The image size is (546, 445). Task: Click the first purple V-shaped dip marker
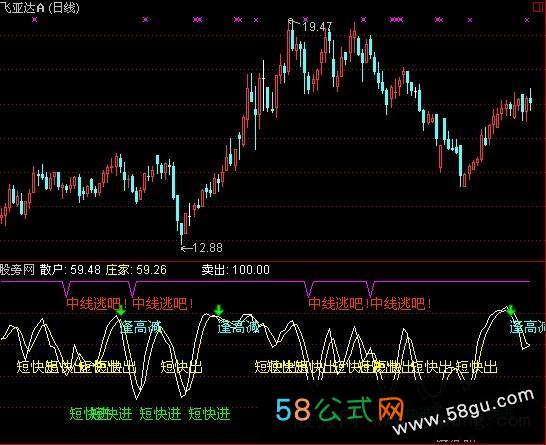coord(66,289)
